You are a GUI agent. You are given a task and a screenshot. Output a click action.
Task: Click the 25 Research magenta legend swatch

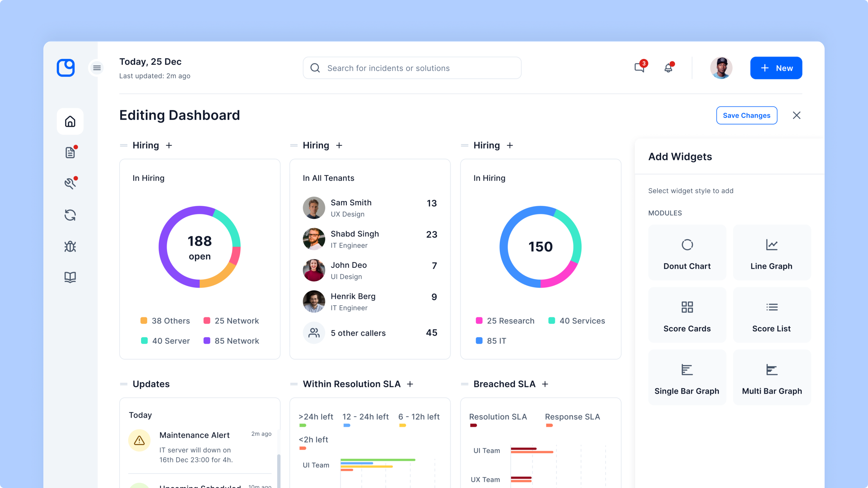[479, 321]
